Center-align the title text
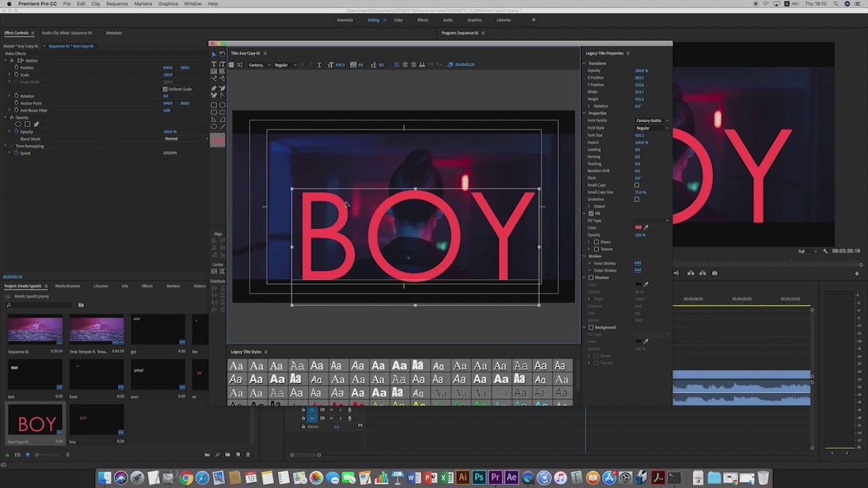Screen dimensions: 868x488 pos(405,64)
